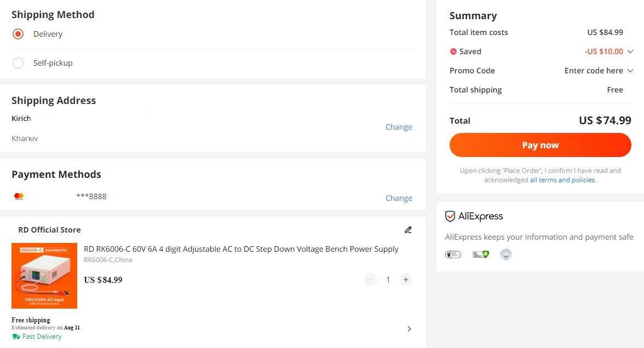644x348 pixels.
Task: Increase item quantity with plus button
Action: (405, 280)
